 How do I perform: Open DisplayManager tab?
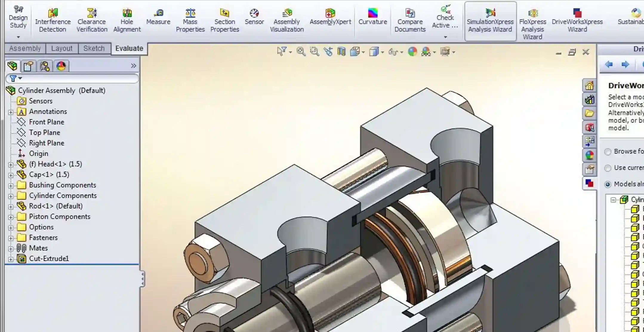click(x=61, y=66)
